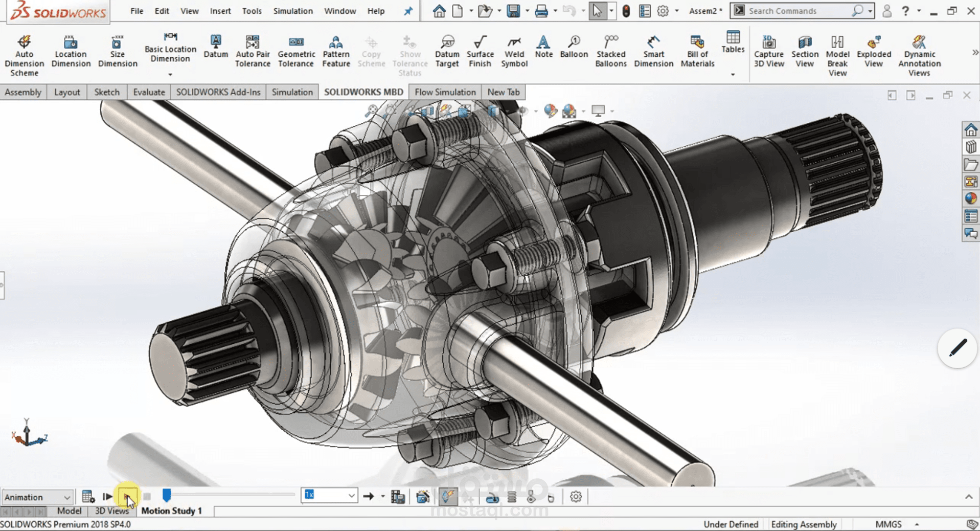This screenshot has width=980, height=531.
Task: Toggle the floating markup pencil tool
Action: (956, 348)
